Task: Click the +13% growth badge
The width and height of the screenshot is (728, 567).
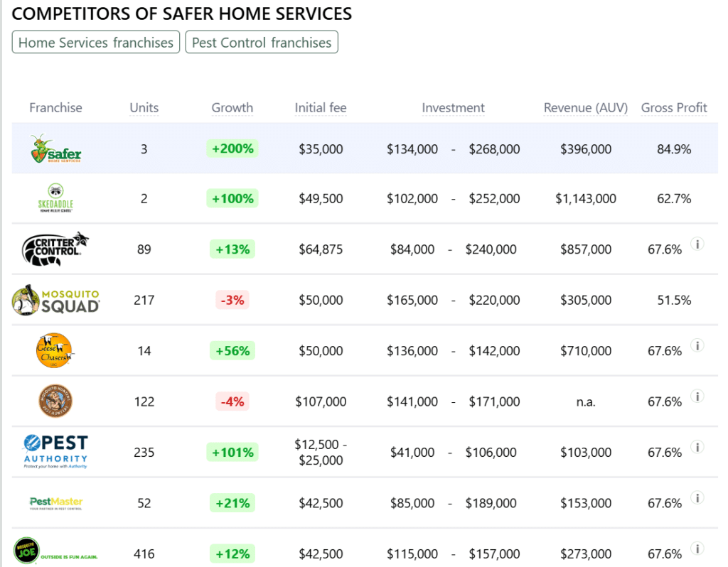Action: click(x=232, y=249)
